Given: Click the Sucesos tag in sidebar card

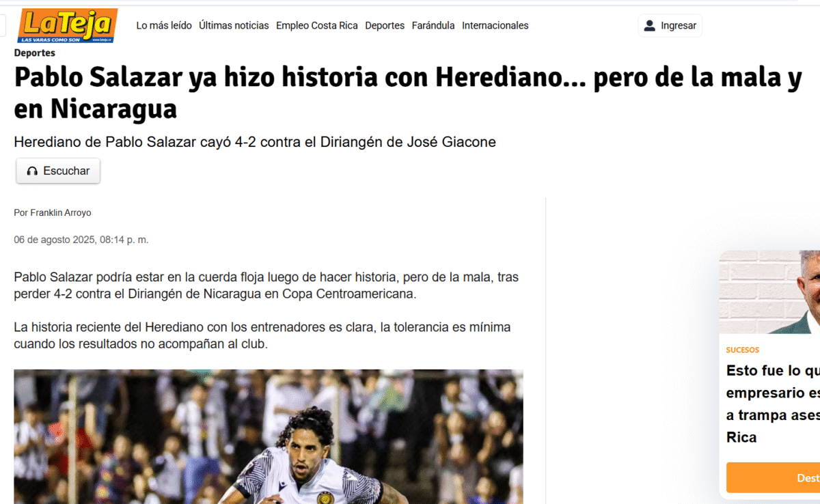Looking at the screenshot, I should 743,350.
